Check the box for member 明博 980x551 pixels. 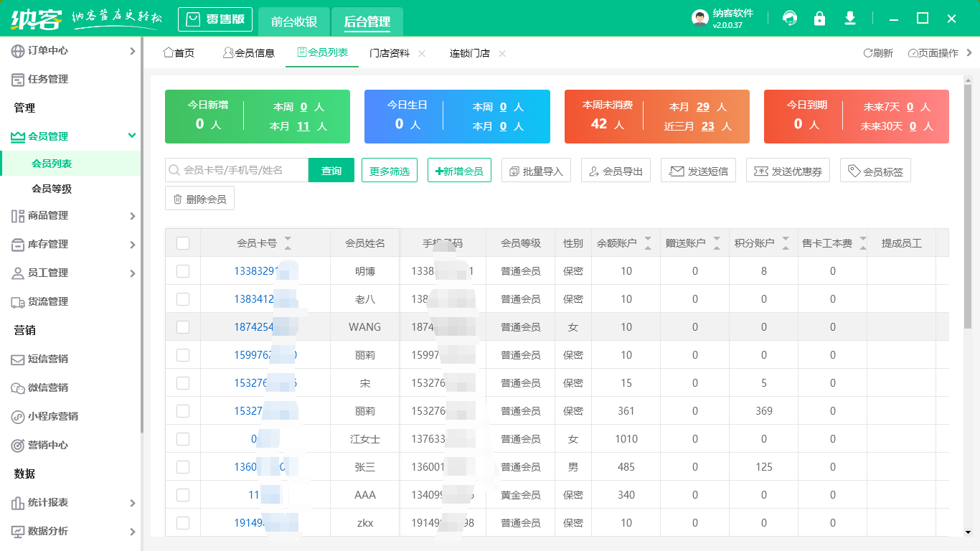coord(183,270)
